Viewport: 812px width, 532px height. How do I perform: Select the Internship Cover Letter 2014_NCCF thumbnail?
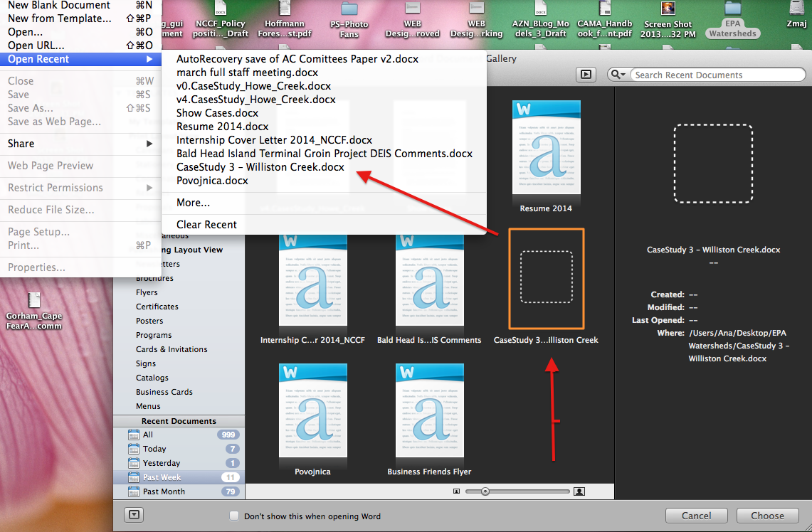(313, 280)
